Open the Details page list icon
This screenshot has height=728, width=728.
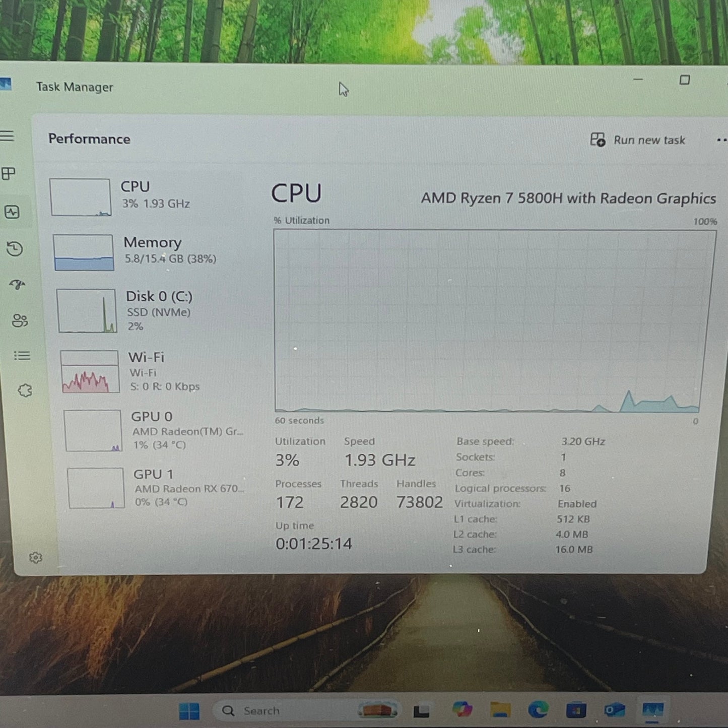22,356
